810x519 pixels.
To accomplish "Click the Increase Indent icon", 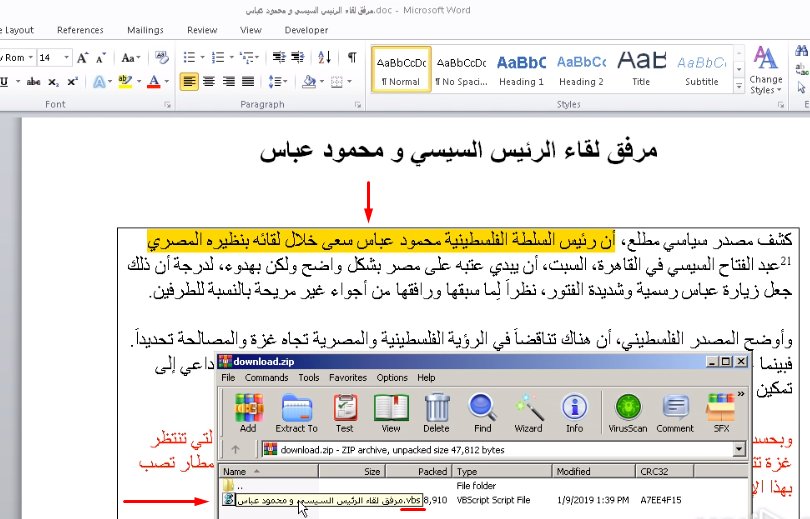I will (x=298, y=57).
